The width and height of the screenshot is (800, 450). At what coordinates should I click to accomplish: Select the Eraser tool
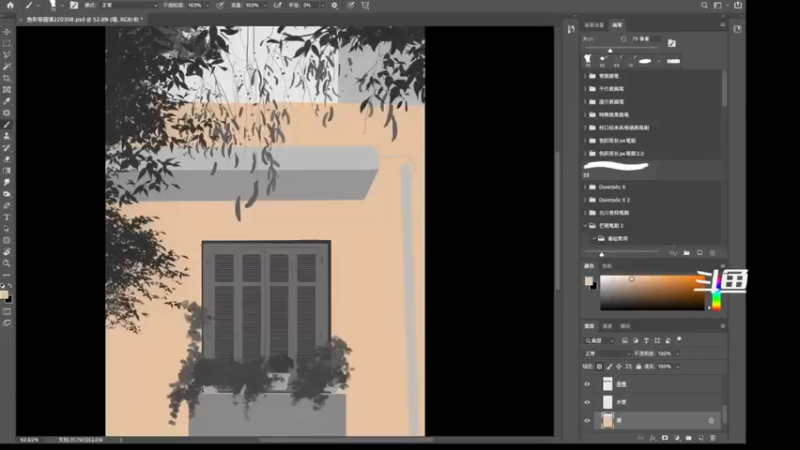(7, 160)
